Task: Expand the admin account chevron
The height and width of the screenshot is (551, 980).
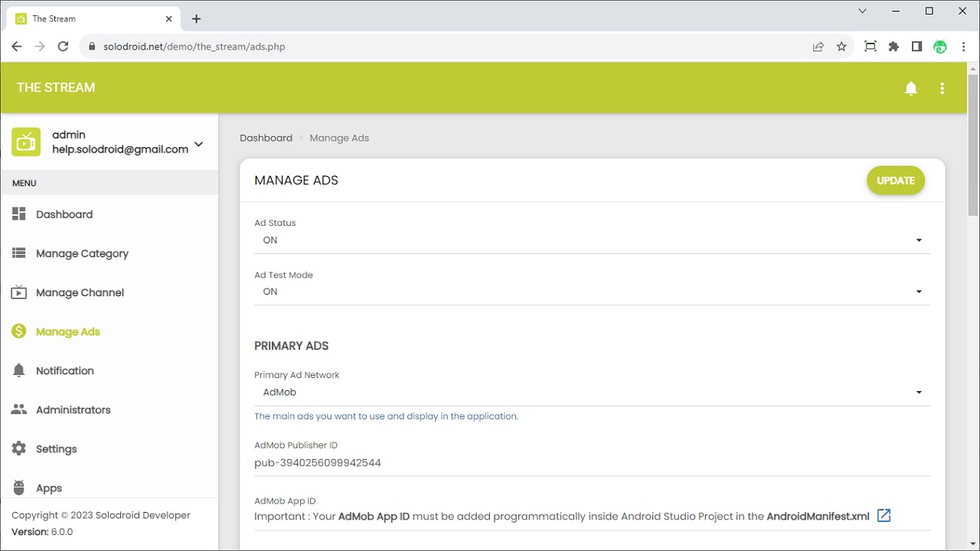Action: click(x=198, y=143)
